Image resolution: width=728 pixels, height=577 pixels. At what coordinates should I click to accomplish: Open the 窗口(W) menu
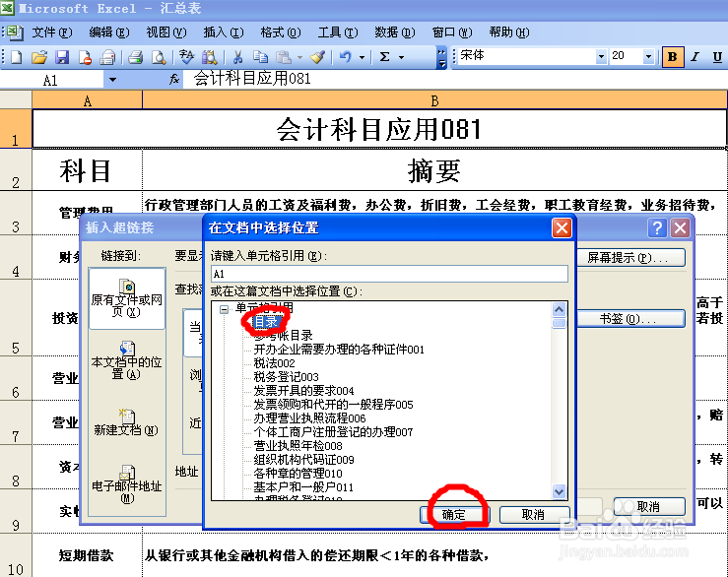[452, 32]
